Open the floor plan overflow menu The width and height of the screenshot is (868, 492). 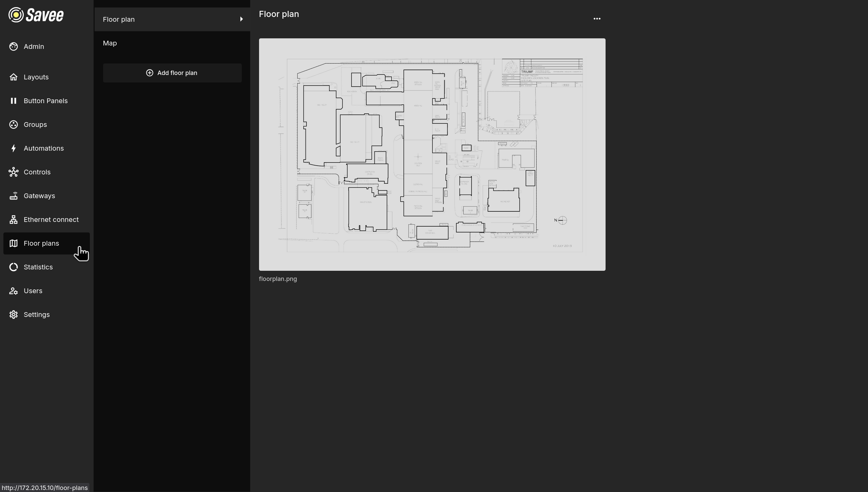click(597, 18)
